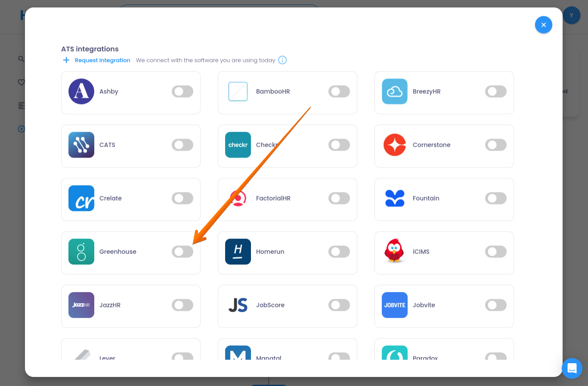Click the Ashby logo icon
Image resolution: width=588 pixels, height=386 pixels.
coord(81,92)
